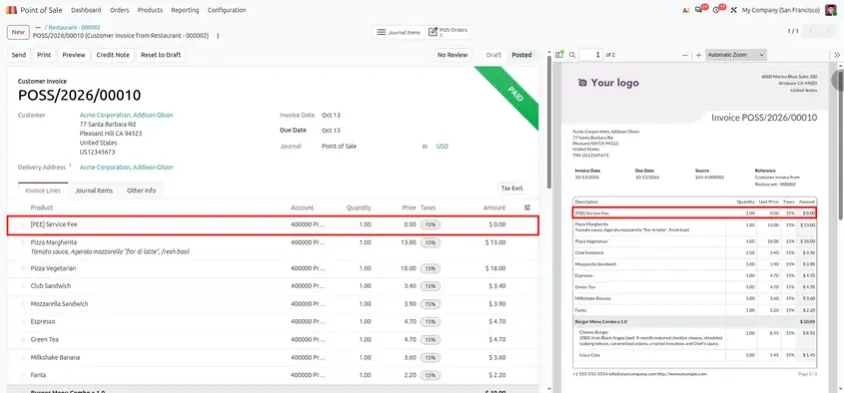
Task: Click the Print button
Action: pos(44,55)
